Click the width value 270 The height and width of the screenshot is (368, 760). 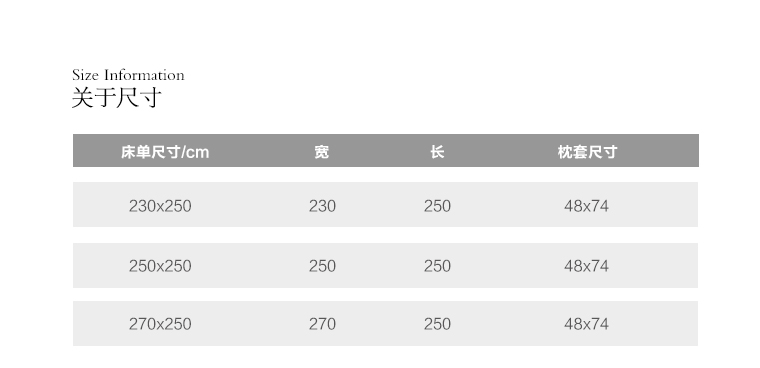(322, 324)
